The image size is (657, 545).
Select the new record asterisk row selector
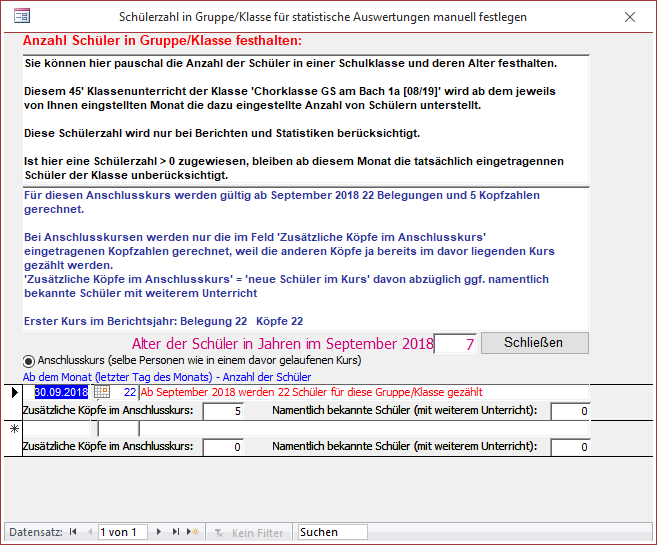click(14, 429)
